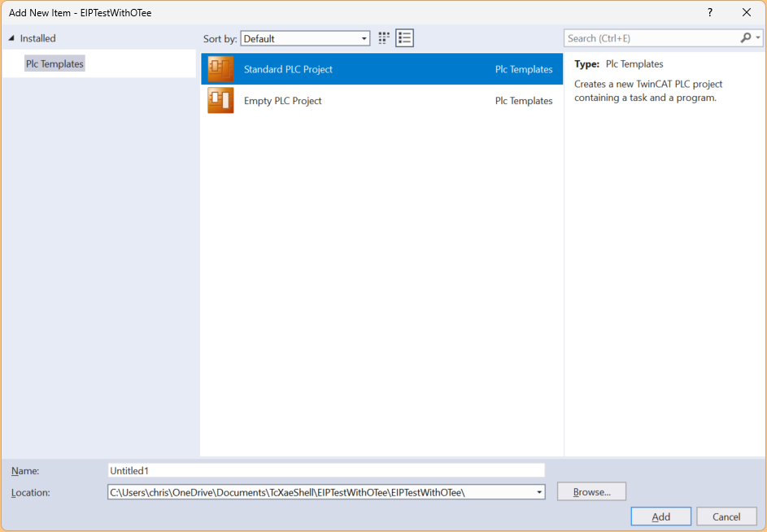Click the Add button
The image size is (767, 532).
click(660, 517)
